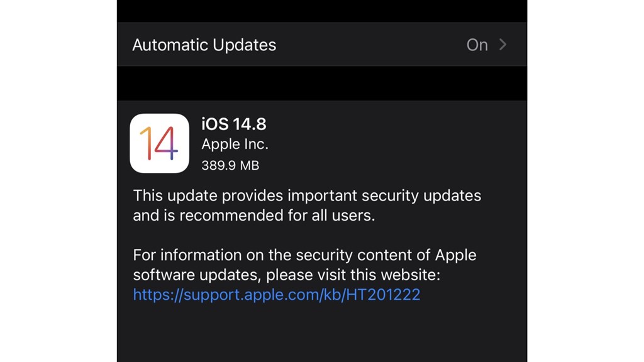Tap the line 'and is recommended for all users.'
Viewport: 644px width, 362px height.
[x=253, y=216]
